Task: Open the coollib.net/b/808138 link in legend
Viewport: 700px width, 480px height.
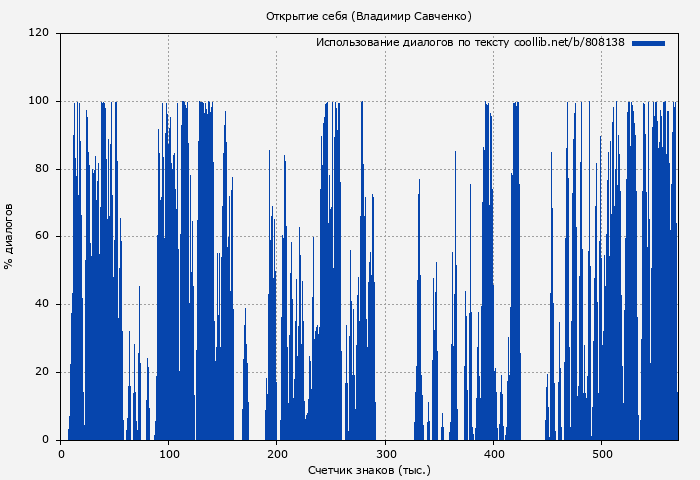Action: [x=569, y=43]
